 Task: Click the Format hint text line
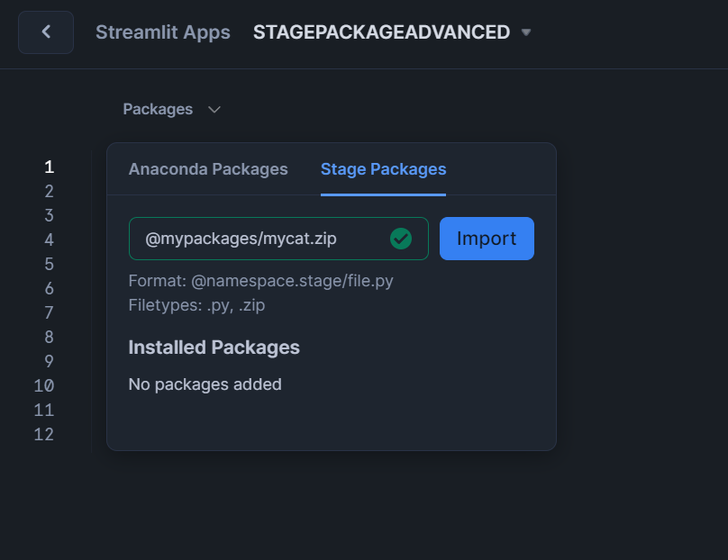coord(260,281)
